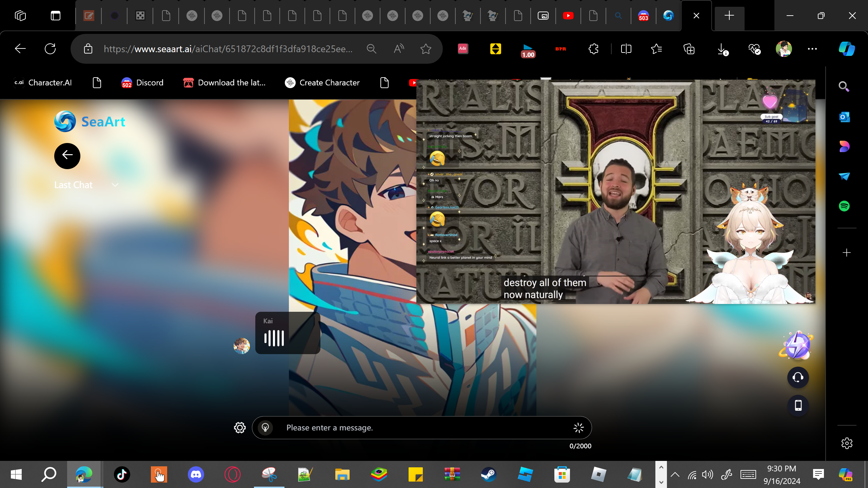Activate Read Aloud in the address bar
Screen dimensions: 868x488
[x=399, y=49]
